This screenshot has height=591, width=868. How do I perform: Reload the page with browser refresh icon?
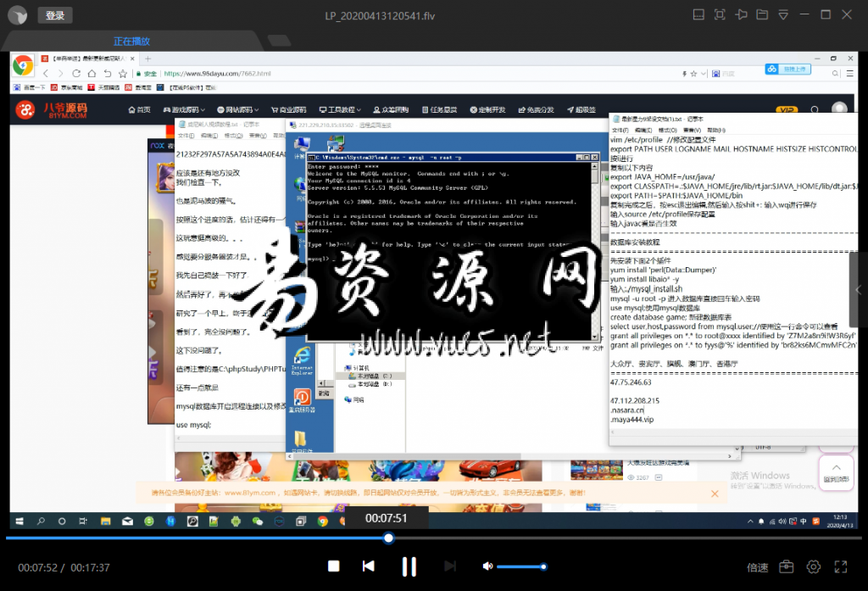[76, 74]
